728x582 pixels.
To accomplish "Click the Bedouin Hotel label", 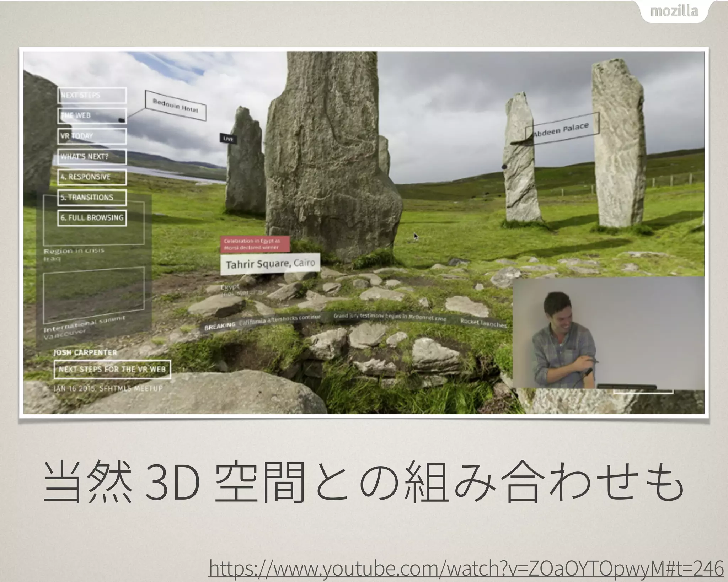I will (x=175, y=106).
